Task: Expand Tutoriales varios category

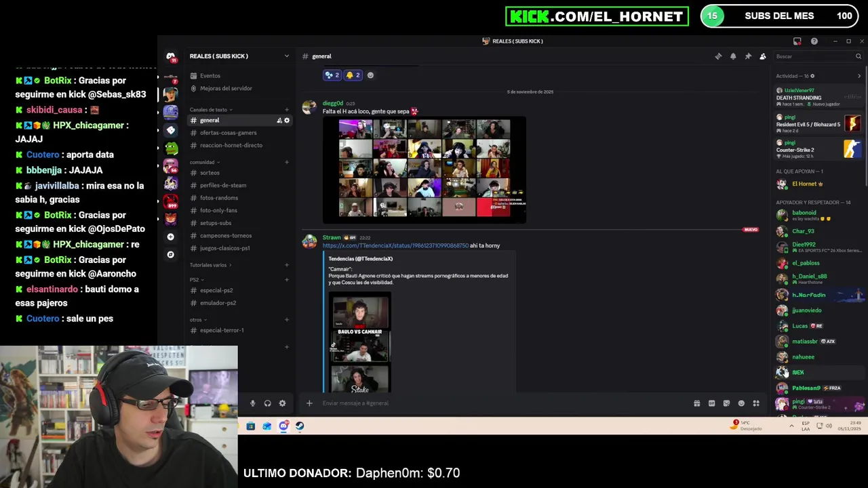Action: tap(210, 265)
